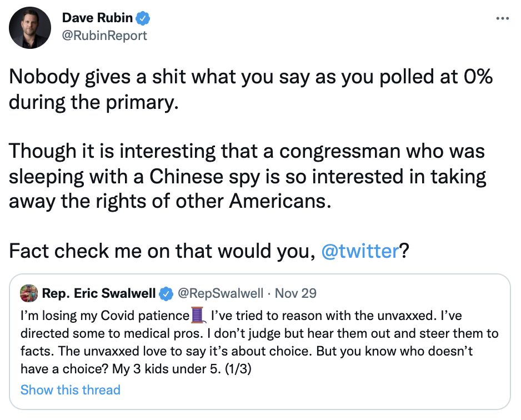Click verified badge beside Rep. Eric Swalwell
Screen dimensions: 521x420
coord(166,293)
